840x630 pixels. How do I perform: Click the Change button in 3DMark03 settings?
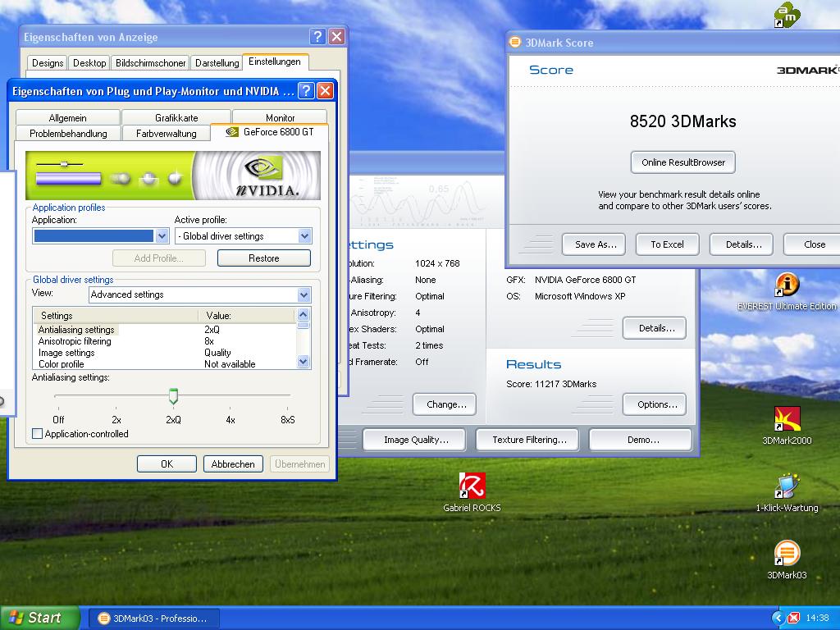(445, 404)
